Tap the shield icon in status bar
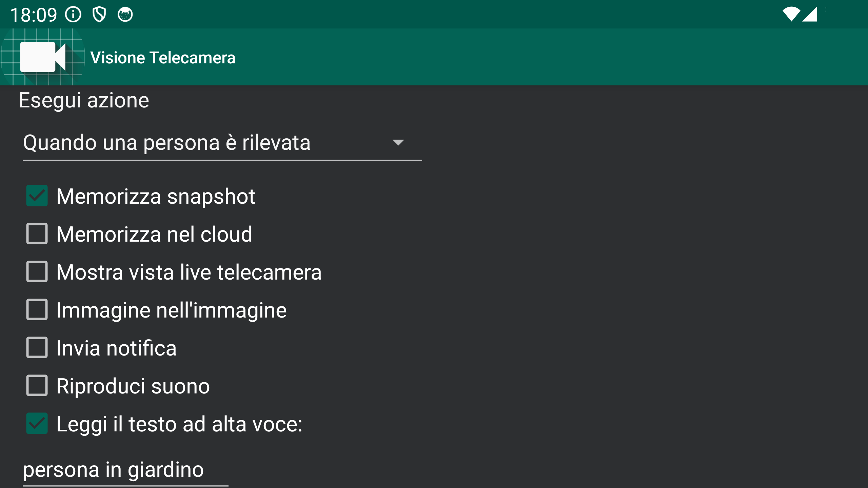This screenshot has width=868, height=488. coord(99,15)
